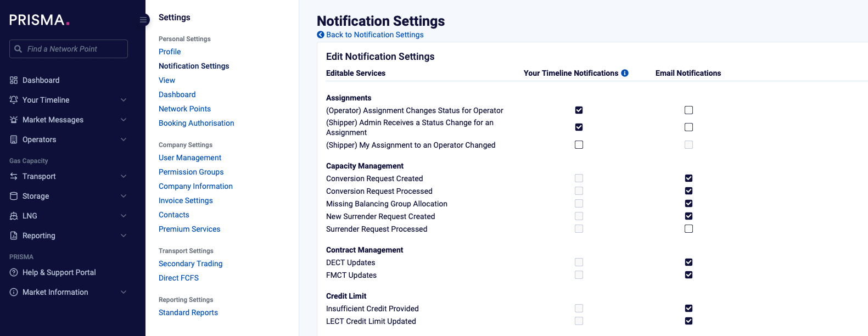The image size is (868, 336).
Task: Click the Dashboard grid icon in sidebar
Action: coord(14,80)
